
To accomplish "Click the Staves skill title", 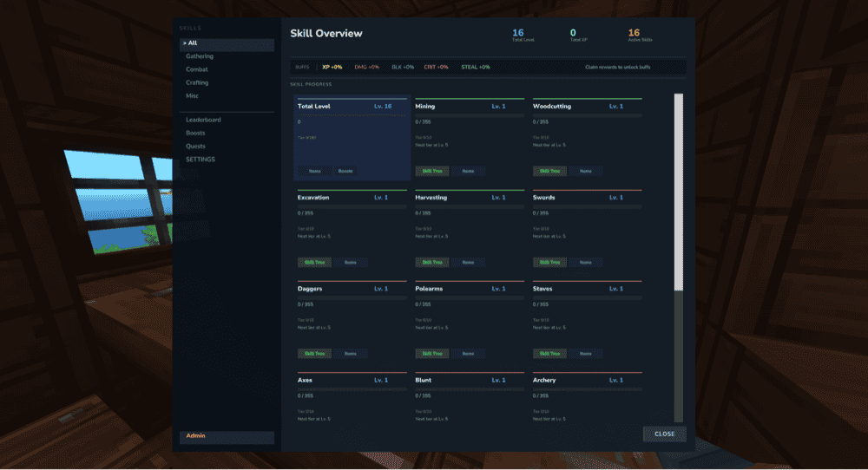I will click(x=542, y=289).
